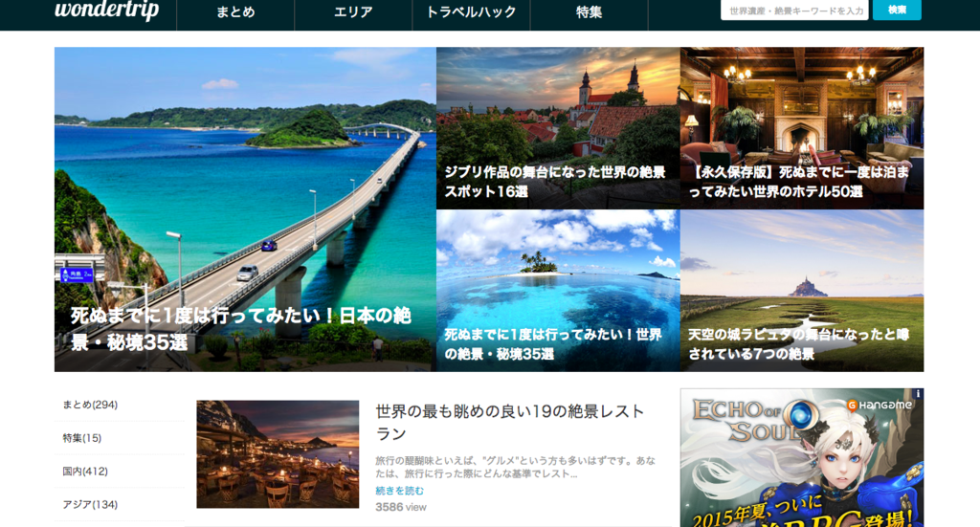
Task: Click the blue 検索 search button
Action: click(897, 10)
